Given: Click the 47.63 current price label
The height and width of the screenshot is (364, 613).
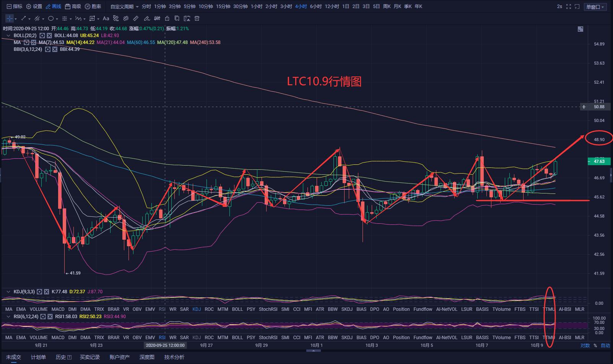Looking at the screenshot, I should click(x=599, y=161).
